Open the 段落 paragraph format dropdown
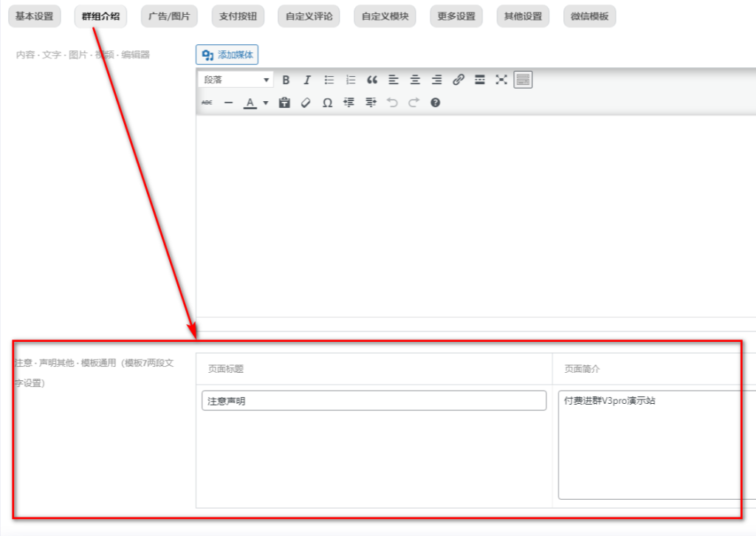Image resolution: width=756 pixels, height=536 pixels. (x=236, y=80)
